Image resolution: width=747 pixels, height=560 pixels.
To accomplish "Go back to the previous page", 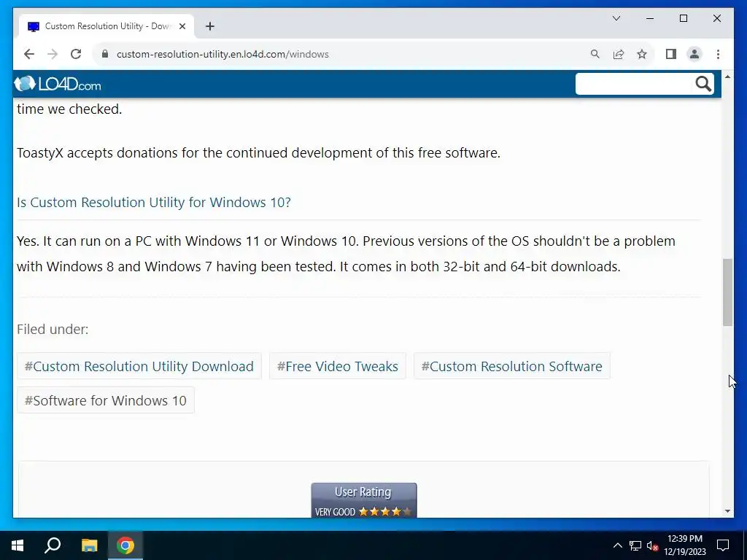I will tap(29, 54).
